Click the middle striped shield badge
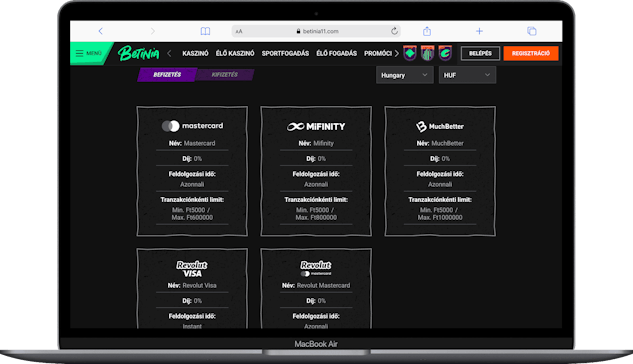 pos(428,53)
